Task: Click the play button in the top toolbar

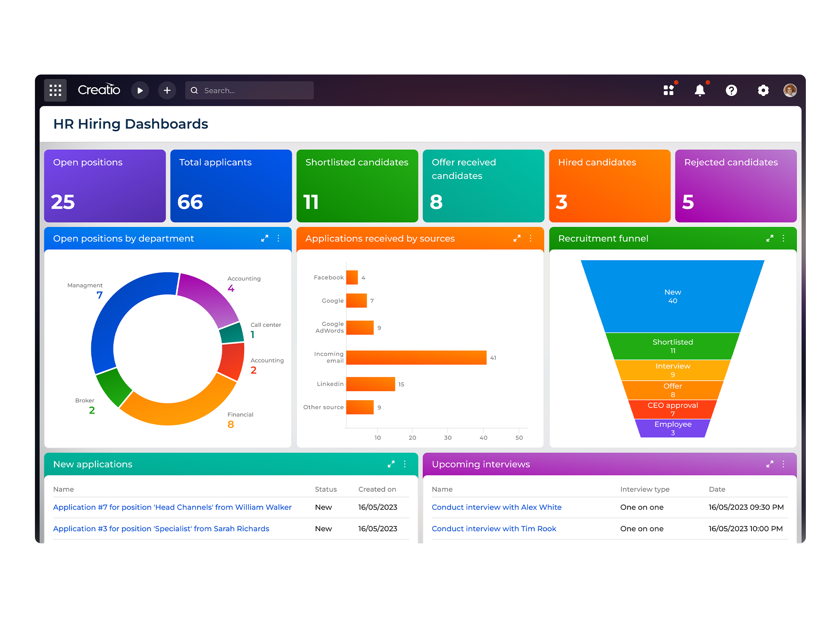Action: point(139,91)
